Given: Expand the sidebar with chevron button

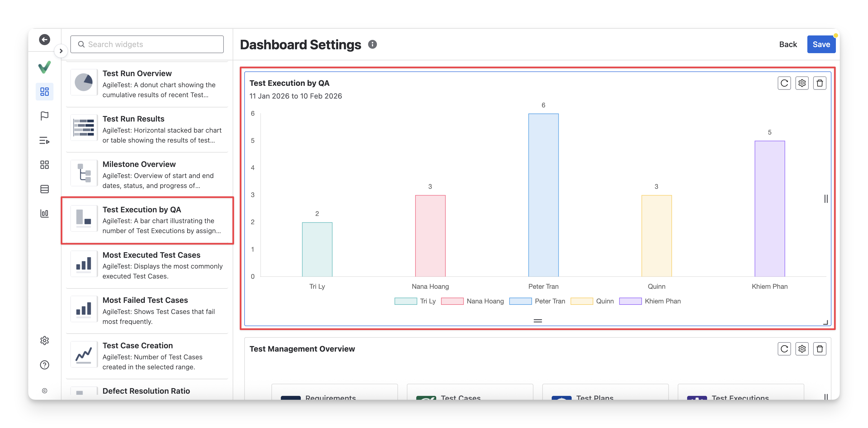Looking at the screenshot, I should (61, 51).
